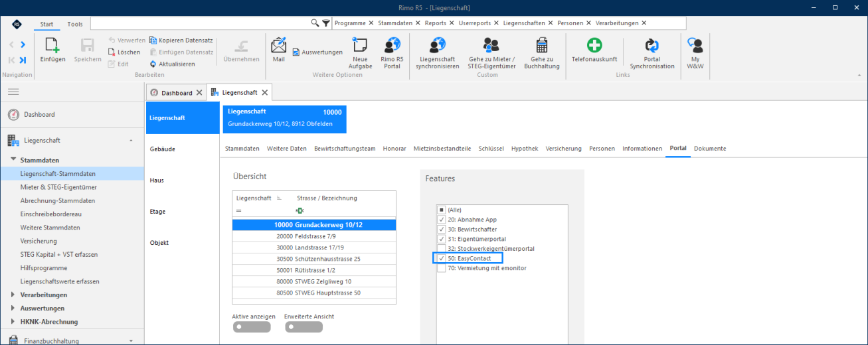868x345 pixels.
Task: Close the Programme search tag
Action: click(371, 23)
